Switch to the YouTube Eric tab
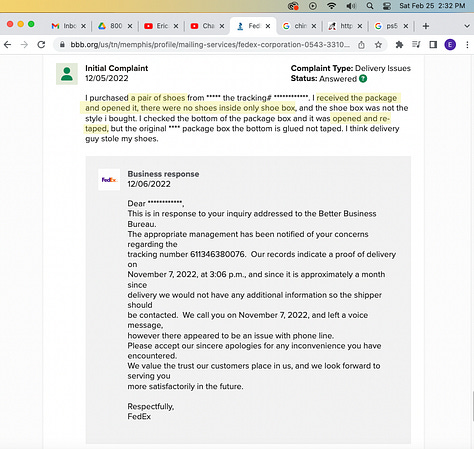The image size is (474, 449). coord(156,26)
